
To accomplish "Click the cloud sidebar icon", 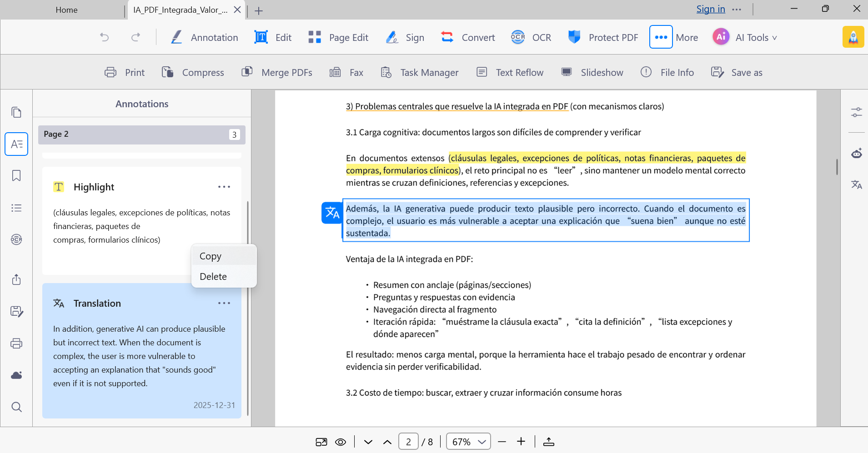I will coord(16,375).
